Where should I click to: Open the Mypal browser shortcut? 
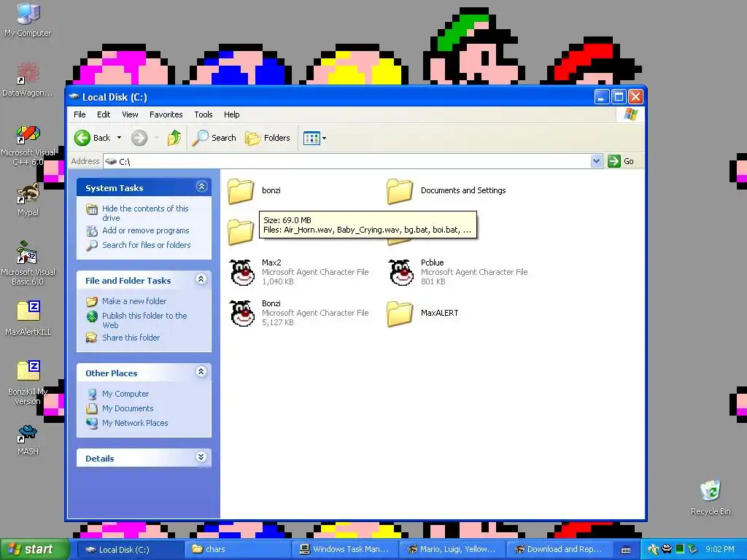[28, 200]
